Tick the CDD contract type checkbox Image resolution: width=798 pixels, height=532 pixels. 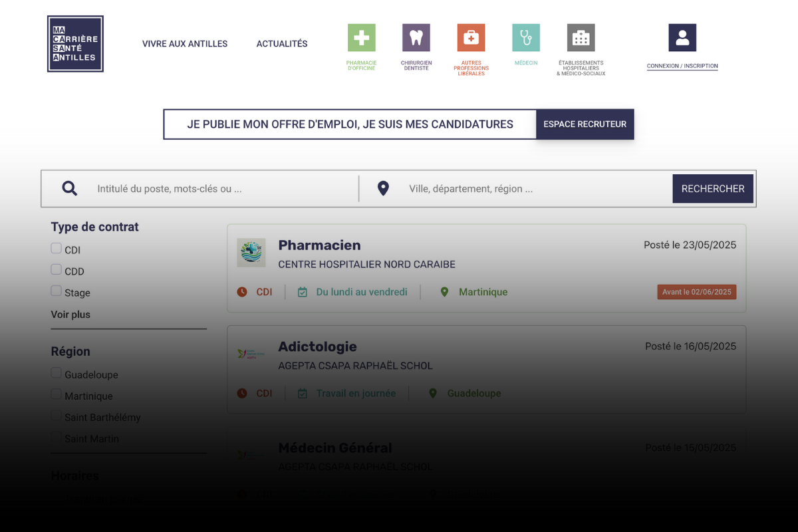(57, 270)
